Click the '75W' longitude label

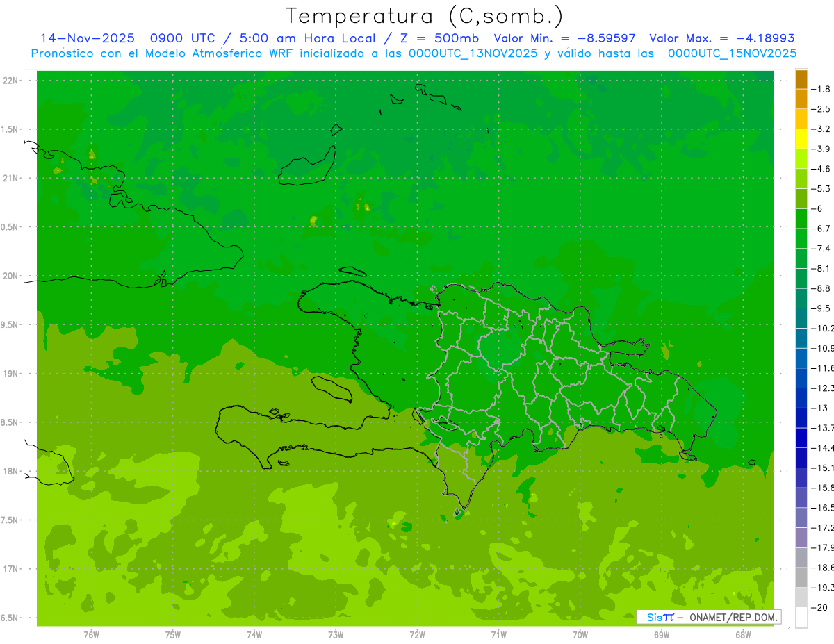point(173,635)
